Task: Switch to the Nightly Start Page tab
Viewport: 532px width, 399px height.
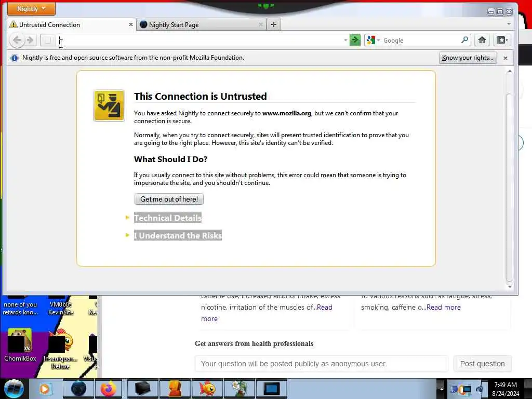Action: (x=202, y=25)
